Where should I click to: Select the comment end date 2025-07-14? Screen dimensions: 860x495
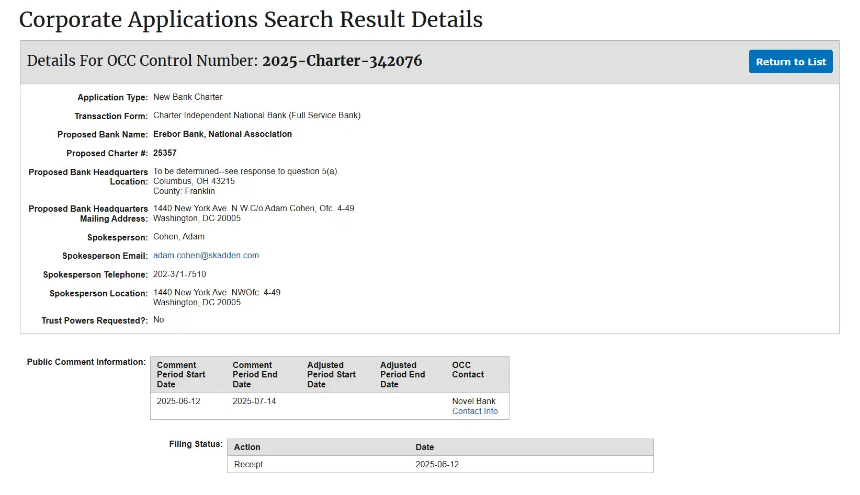tap(255, 400)
